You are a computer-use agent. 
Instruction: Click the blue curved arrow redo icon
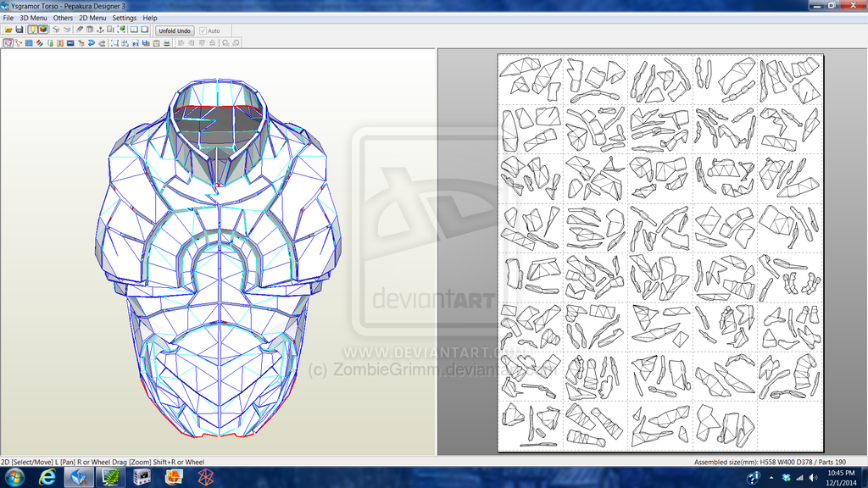[92, 42]
